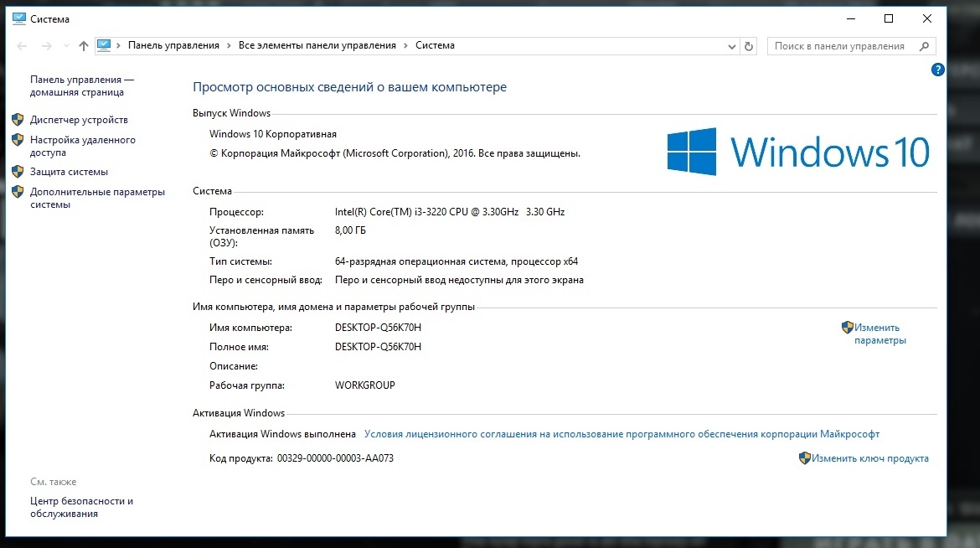
Task: Click Изменить ключ продукта link
Action: click(869, 458)
